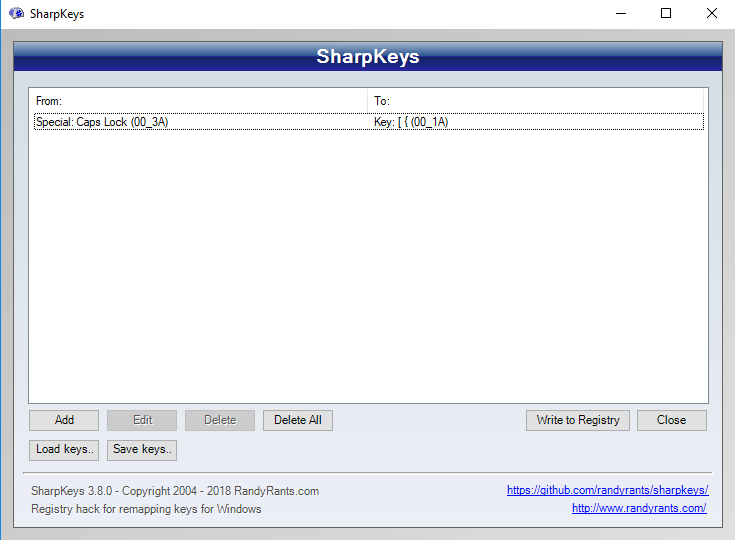Viewport: 735px width, 540px height.
Task: Open the Load keys dialog
Action: click(64, 450)
